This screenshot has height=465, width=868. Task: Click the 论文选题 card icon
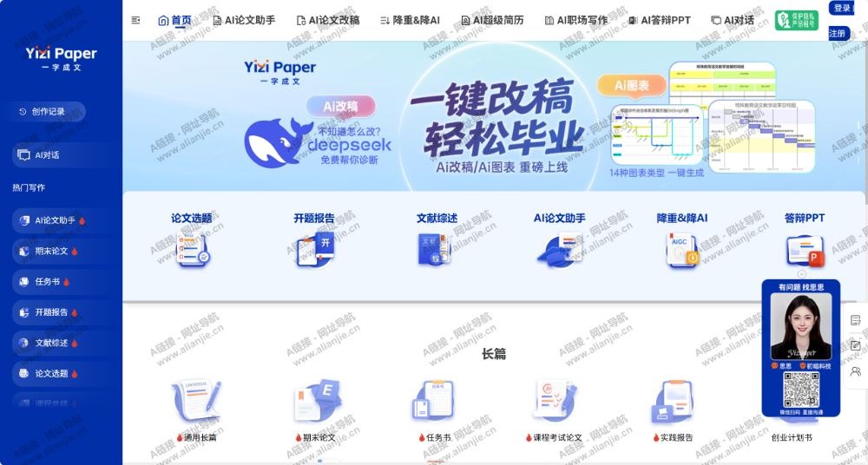[192, 250]
